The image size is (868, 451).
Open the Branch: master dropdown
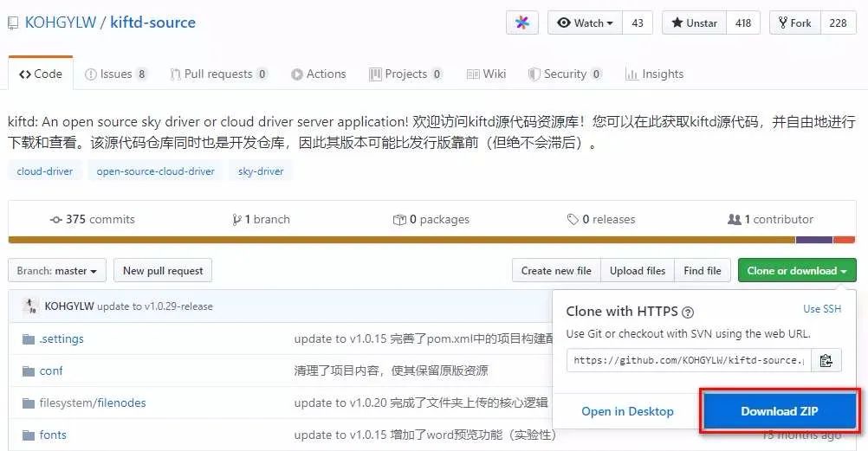point(57,271)
